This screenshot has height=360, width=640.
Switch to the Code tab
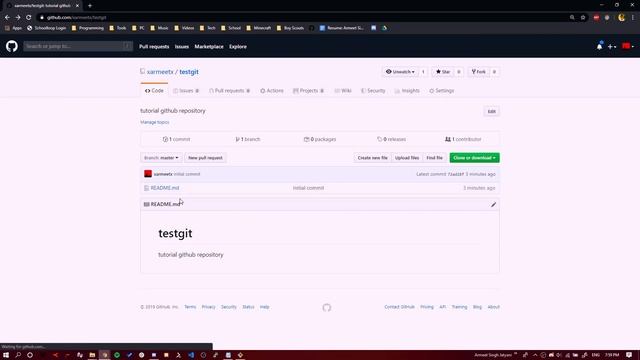click(x=154, y=91)
